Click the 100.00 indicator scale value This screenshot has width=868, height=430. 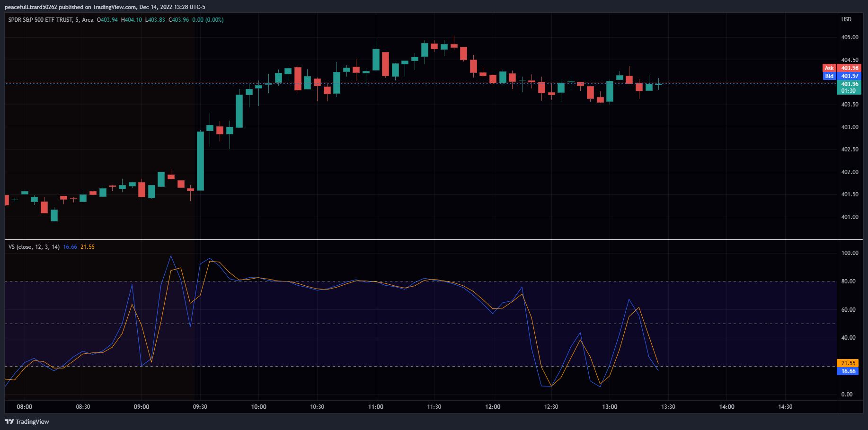pos(850,253)
